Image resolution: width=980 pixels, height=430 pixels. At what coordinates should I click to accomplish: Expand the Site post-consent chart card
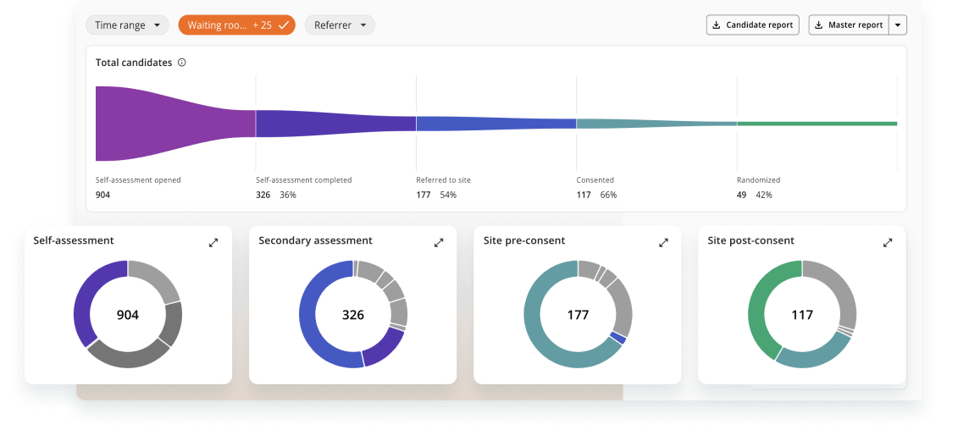(888, 243)
